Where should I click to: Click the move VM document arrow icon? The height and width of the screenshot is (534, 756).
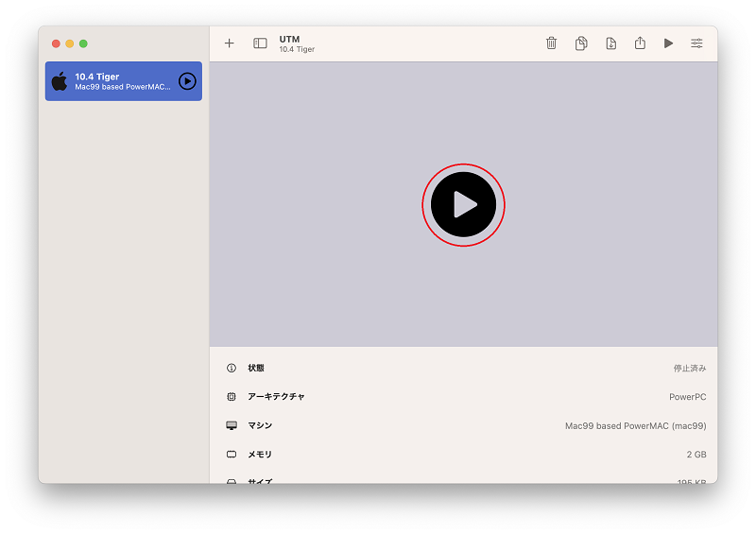[610, 43]
